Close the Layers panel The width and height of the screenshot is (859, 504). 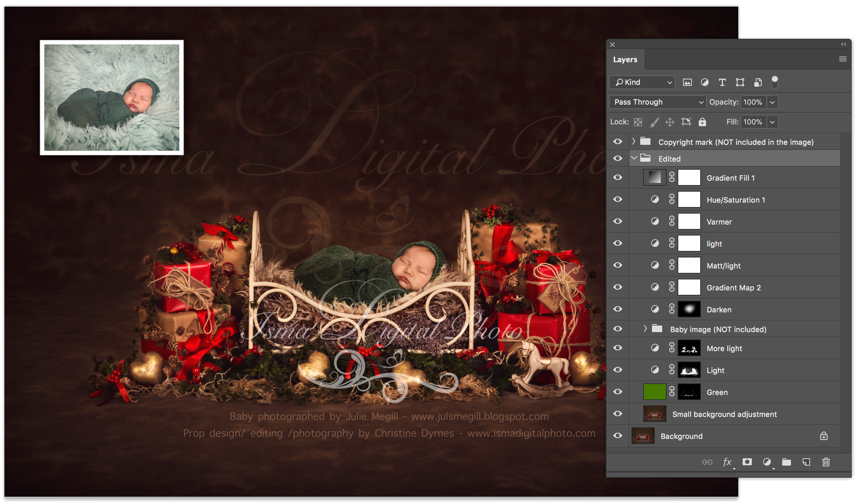pos(612,45)
